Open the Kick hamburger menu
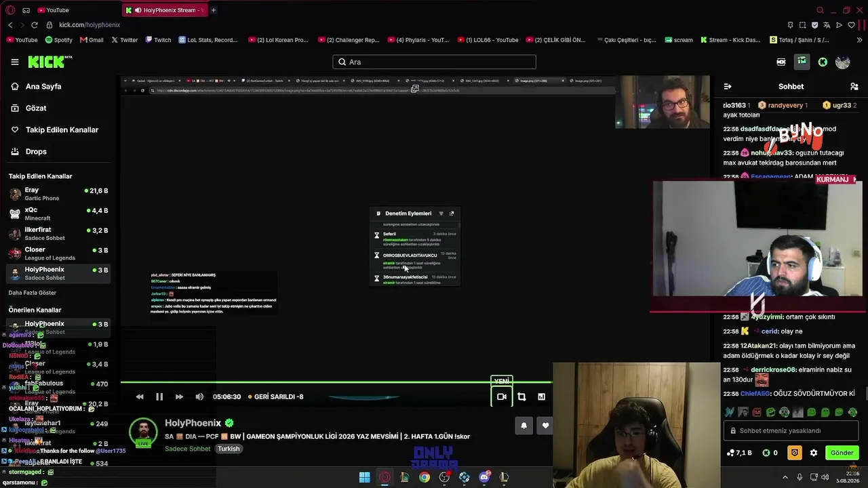Screen dimensions: 868x488 (x=14, y=62)
